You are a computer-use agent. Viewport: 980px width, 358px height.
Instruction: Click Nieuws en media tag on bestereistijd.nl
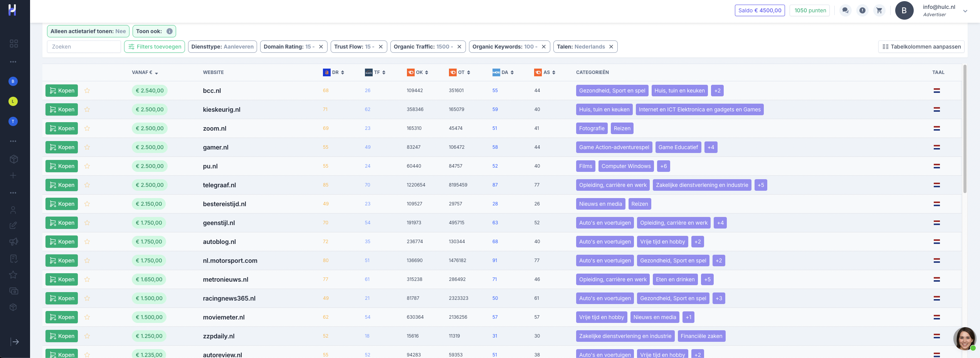pos(600,204)
